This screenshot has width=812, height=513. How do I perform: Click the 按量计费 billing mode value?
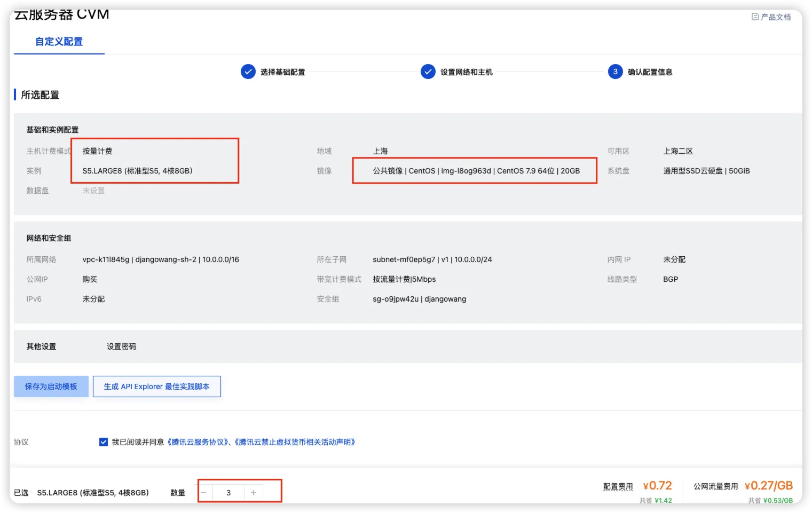(97, 151)
